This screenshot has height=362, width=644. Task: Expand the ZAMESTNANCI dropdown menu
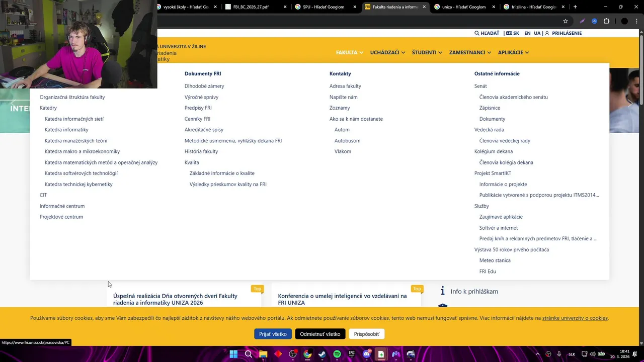[470, 52]
